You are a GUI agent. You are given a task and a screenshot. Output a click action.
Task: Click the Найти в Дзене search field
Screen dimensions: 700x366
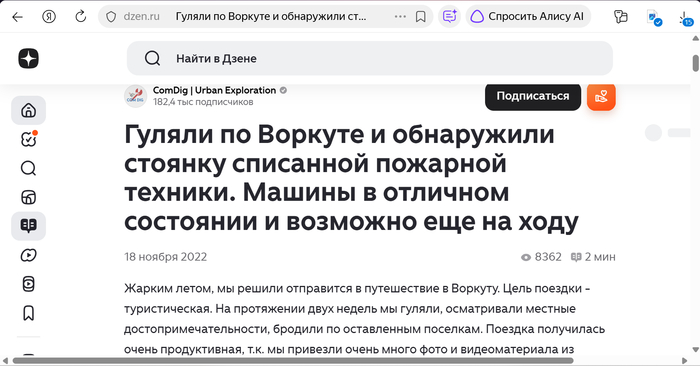pos(370,58)
